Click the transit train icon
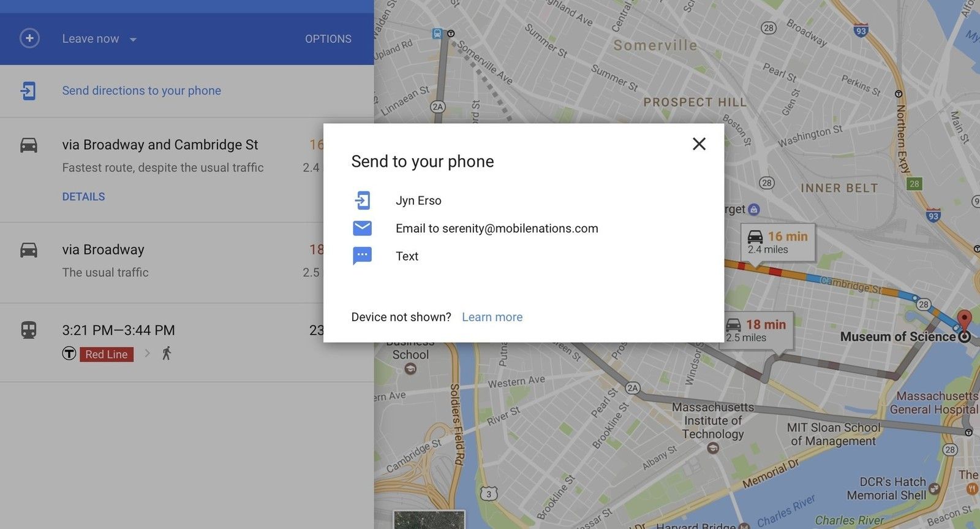Screen dimensions: 980x529 pyautogui.click(x=29, y=330)
